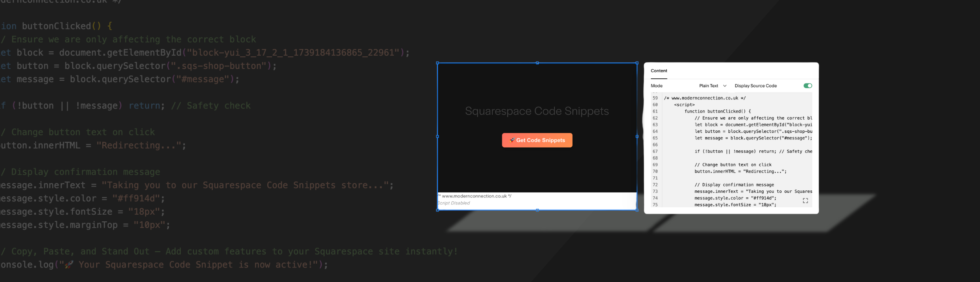Click the right-middle resize handle of the code block
The width and height of the screenshot is (980, 282).
(637, 136)
